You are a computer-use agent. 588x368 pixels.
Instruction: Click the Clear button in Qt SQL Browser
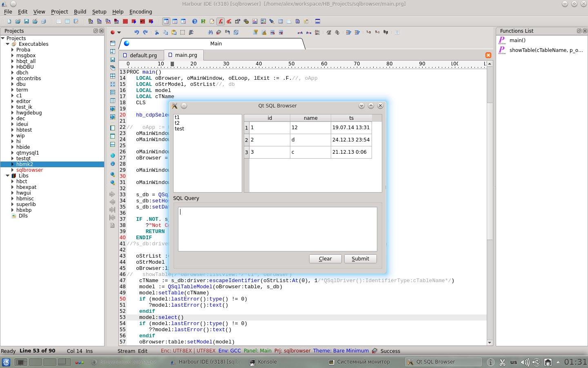tap(325, 258)
